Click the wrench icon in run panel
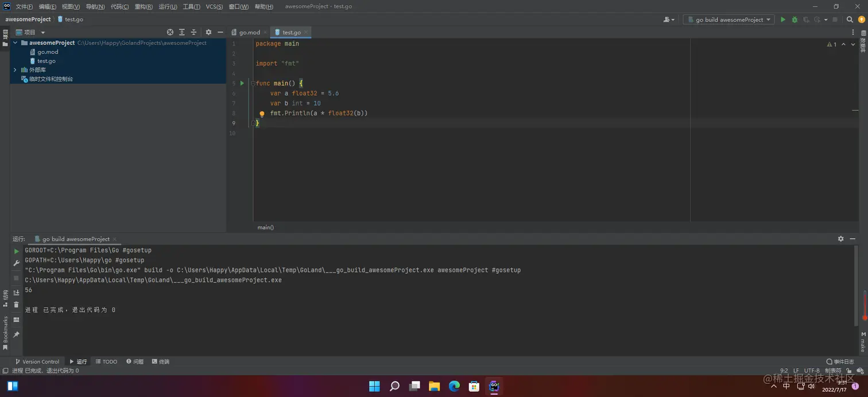Screen dimensions: 868x397 pos(16,263)
